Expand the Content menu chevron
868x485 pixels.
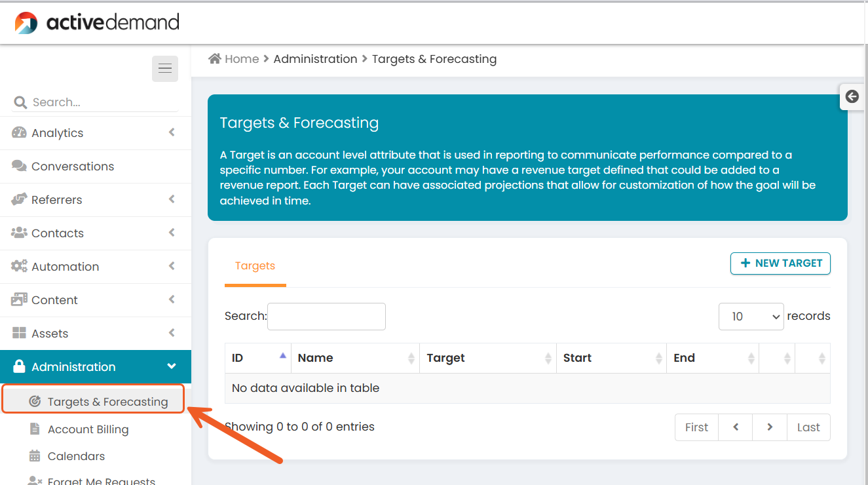click(172, 300)
